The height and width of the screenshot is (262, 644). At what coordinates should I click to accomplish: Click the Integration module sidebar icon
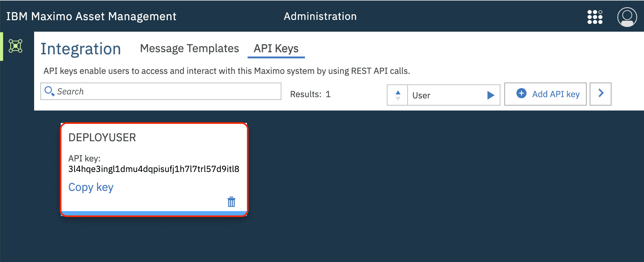[x=16, y=46]
